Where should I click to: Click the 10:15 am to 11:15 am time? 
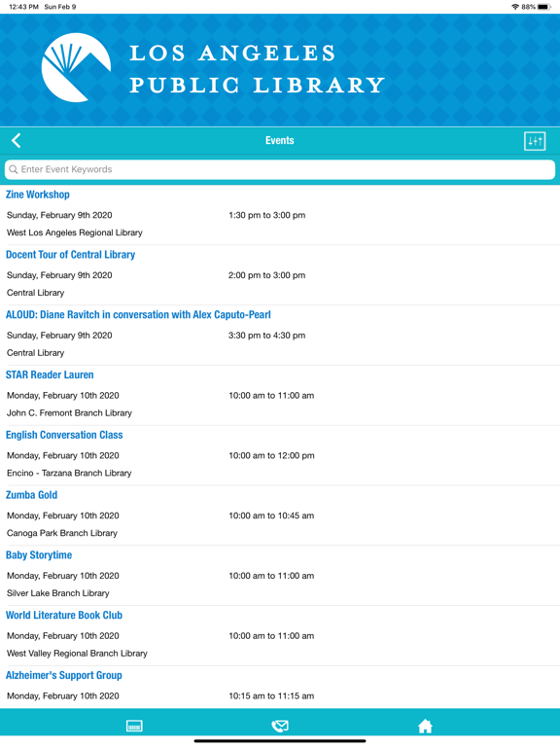271,695
